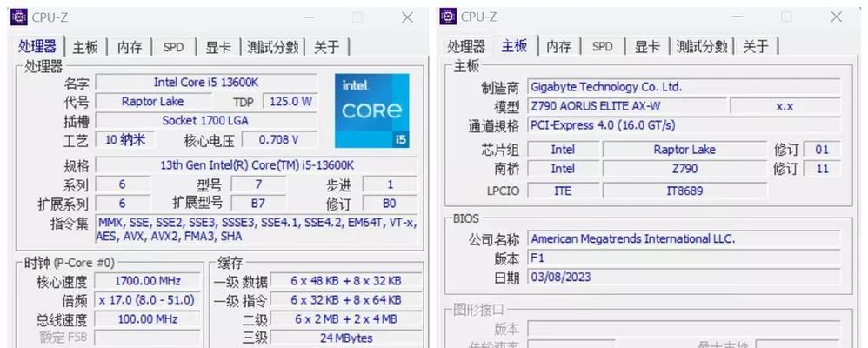Click the BIOS date 03/08/2023
The width and height of the screenshot is (868, 348).
point(684,277)
